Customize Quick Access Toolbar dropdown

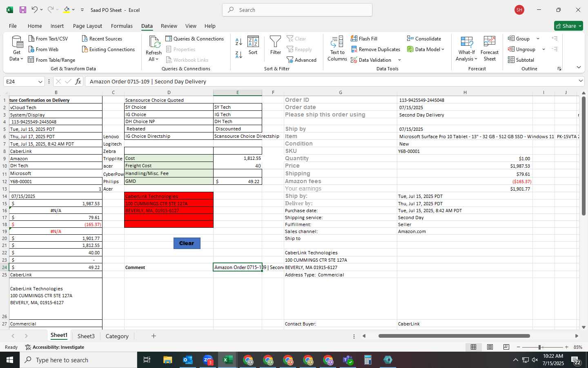point(82,10)
